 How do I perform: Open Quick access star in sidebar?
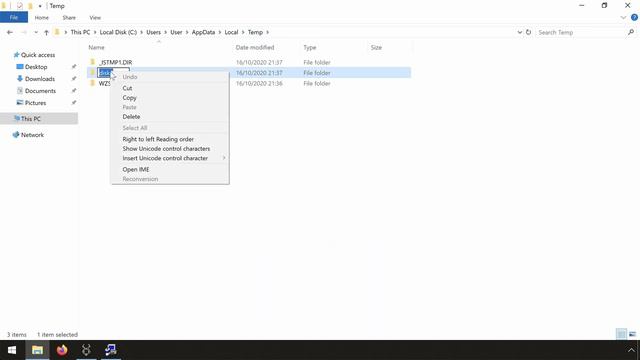click(16, 55)
